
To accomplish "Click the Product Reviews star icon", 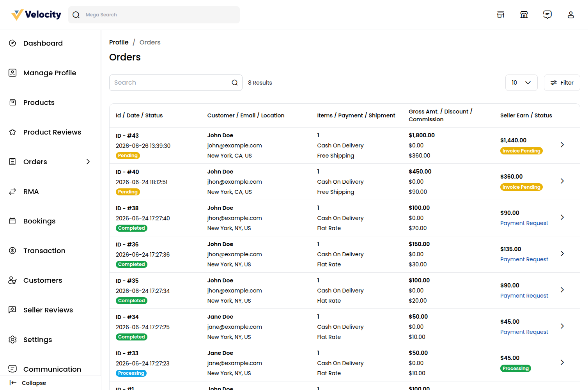I will (12, 132).
